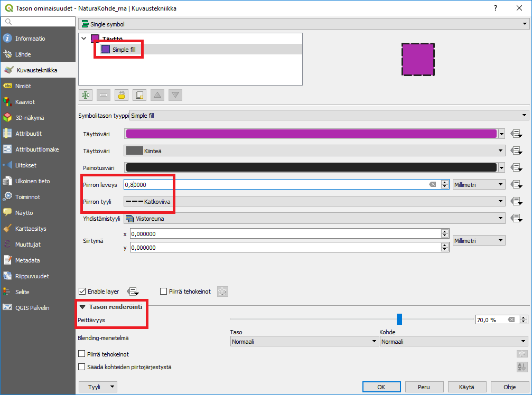Click the magenta Täyttöväri color bar
Image resolution: width=532 pixels, height=395 pixels.
click(311, 134)
